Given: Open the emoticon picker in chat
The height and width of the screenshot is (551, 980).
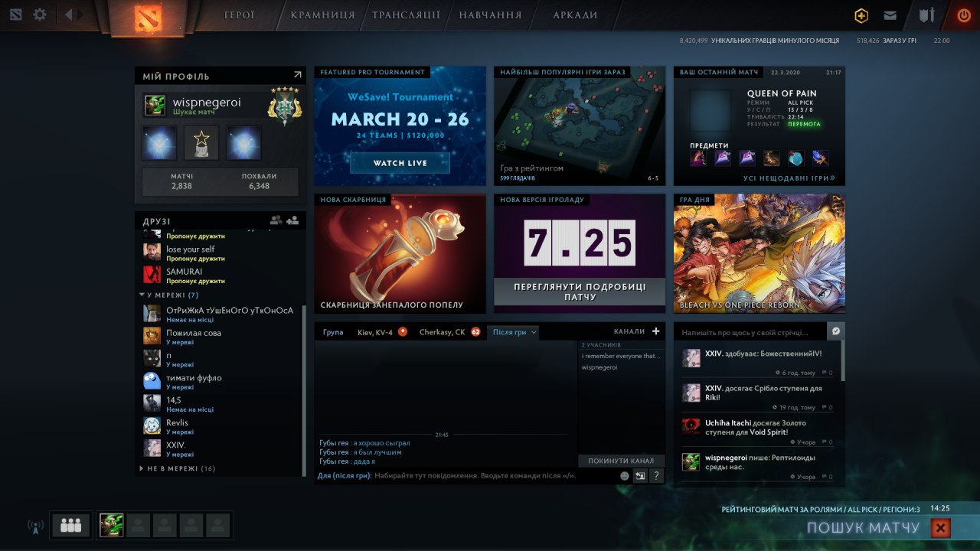Looking at the screenshot, I should 624,475.
